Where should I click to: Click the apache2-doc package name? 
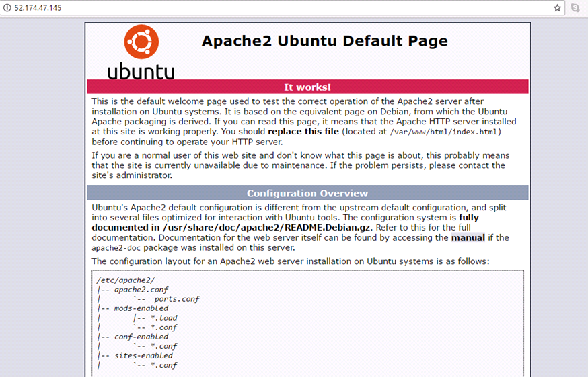[x=116, y=248]
